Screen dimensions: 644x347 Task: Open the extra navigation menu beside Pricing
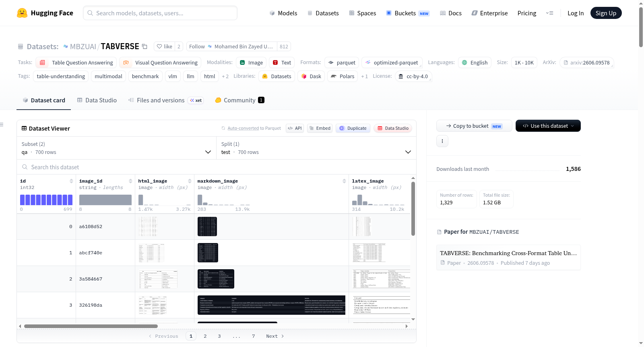point(549,13)
